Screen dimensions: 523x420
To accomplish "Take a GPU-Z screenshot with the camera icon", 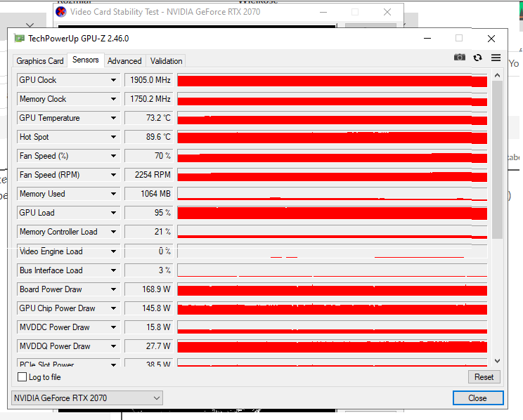I will pyautogui.click(x=459, y=58).
